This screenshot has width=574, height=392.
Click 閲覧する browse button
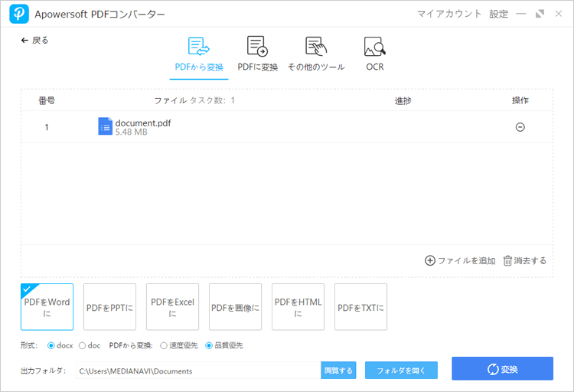pyautogui.click(x=338, y=371)
